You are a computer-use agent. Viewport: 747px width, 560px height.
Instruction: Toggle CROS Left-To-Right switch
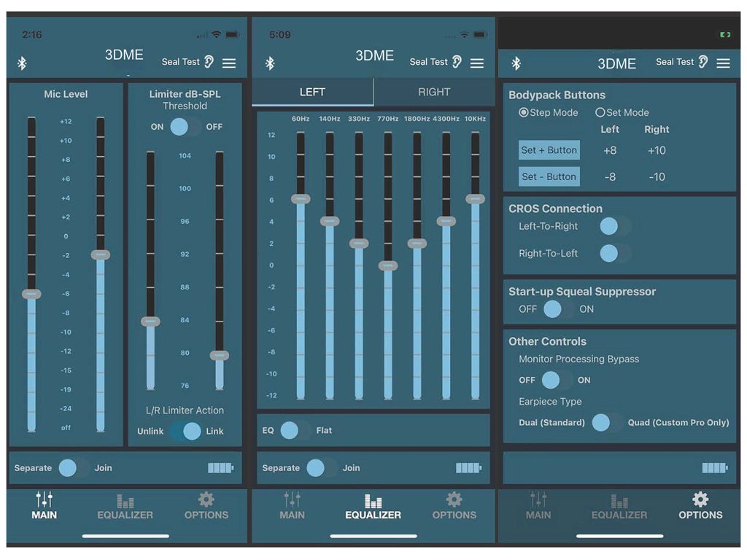pyautogui.click(x=616, y=226)
